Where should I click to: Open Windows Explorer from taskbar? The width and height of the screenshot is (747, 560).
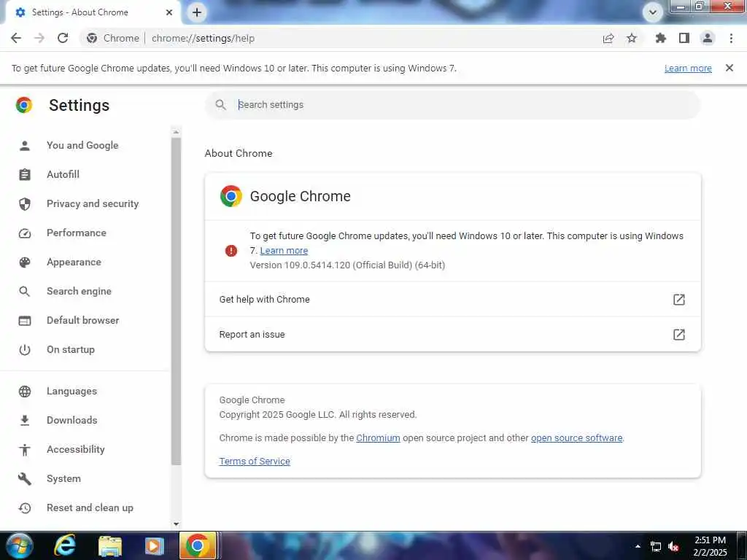click(110, 545)
